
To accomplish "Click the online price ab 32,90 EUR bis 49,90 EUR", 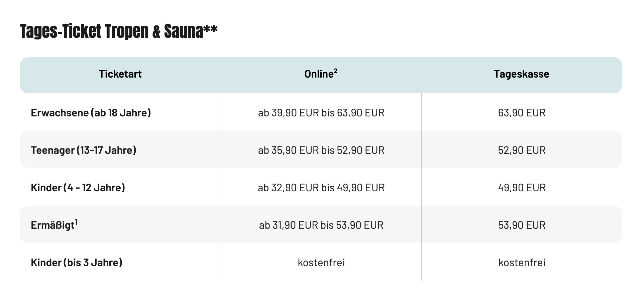I will pyautogui.click(x=321, y=188).
